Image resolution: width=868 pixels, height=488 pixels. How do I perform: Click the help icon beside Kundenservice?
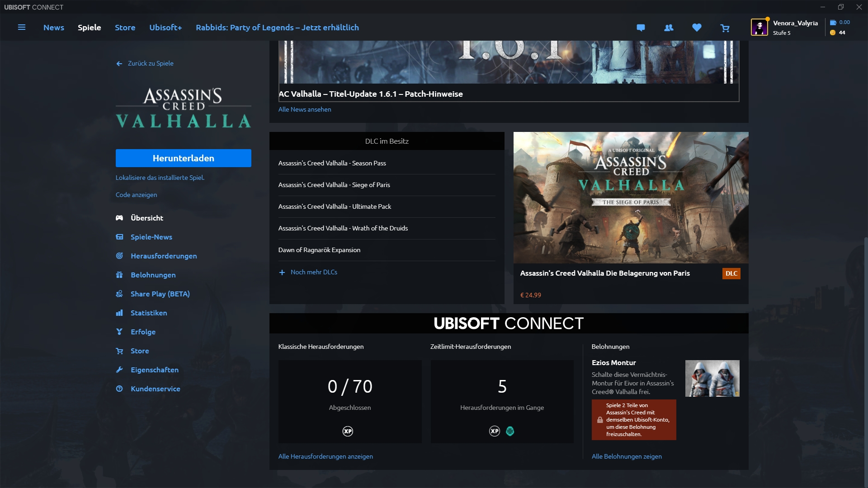click(x=119, y=389)
